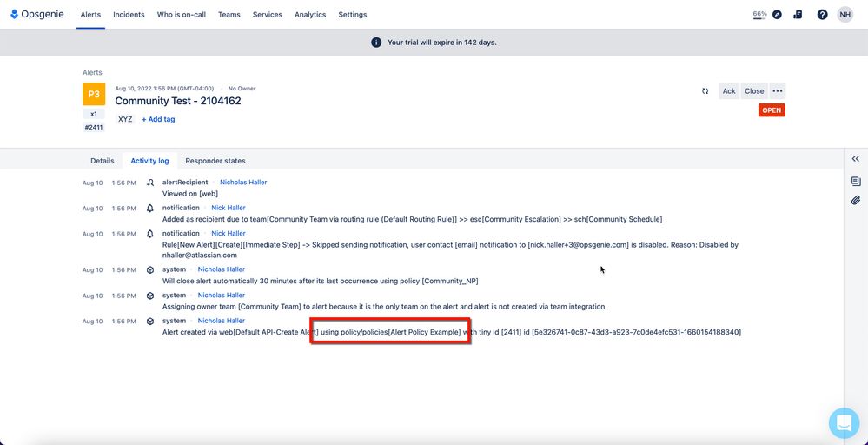868x445 pixels.
Task: Open the chat support bubble
Action: (x=844, y=423)
